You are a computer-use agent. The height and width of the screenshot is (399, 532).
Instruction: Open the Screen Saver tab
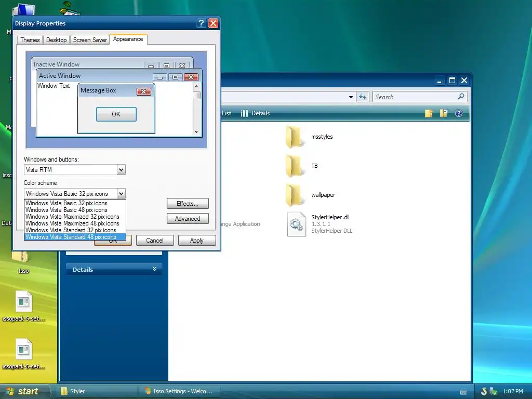(x=90, y=39)
